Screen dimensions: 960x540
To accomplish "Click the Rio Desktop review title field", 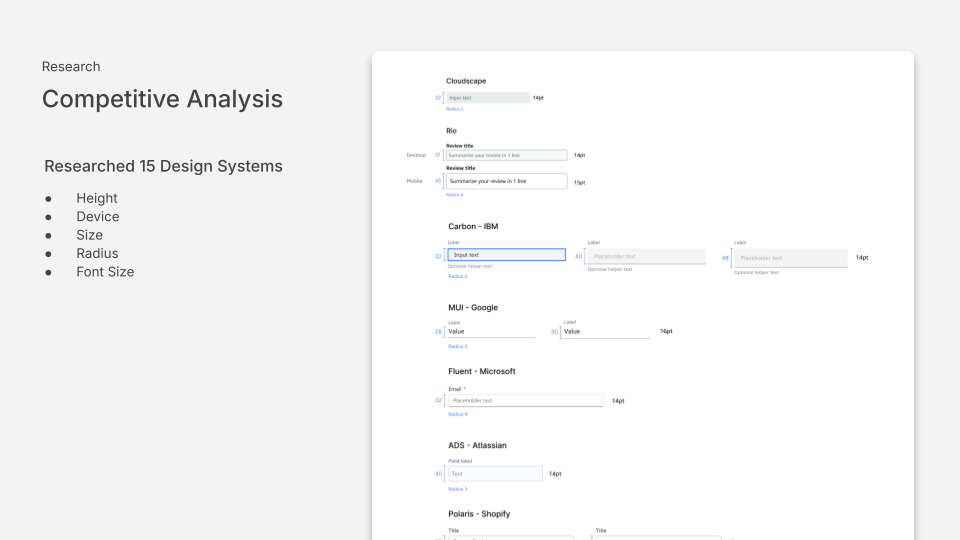I will click(506, 155).
